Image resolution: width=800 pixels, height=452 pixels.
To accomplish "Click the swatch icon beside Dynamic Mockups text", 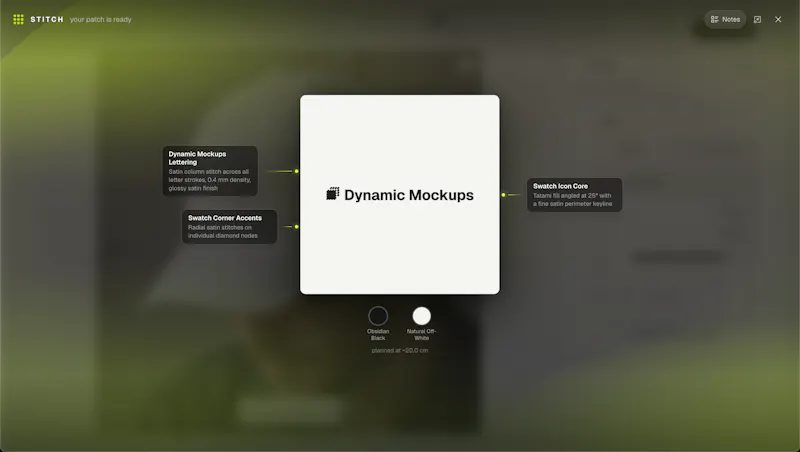I will tap(333, 194).
